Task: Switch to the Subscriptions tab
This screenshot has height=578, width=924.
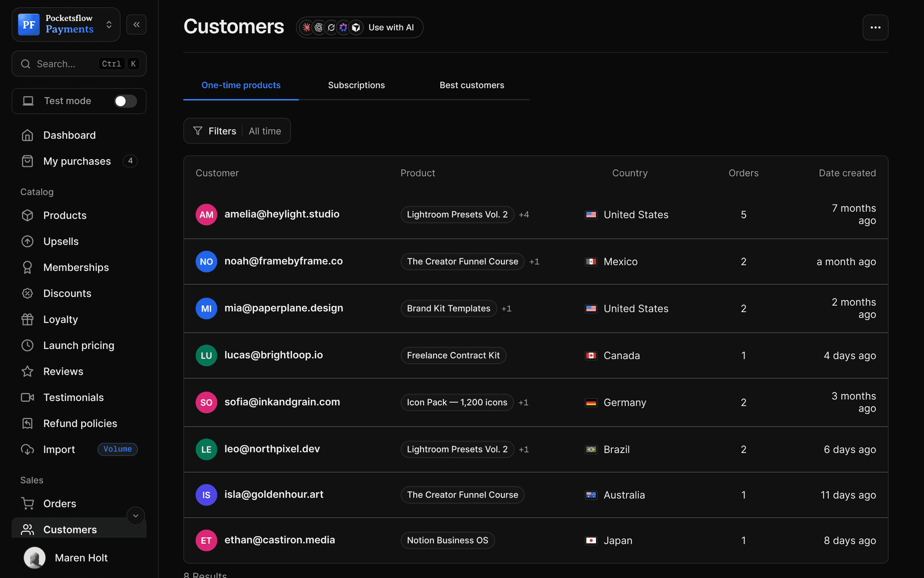Action: (356, 85)
